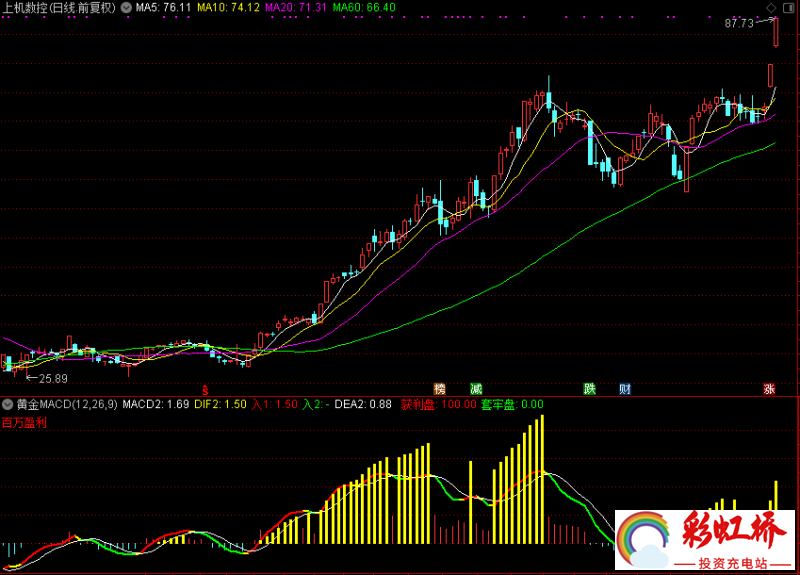Click the diamond icon at top right
Screen dimensions: 800x575
[771, 8]
